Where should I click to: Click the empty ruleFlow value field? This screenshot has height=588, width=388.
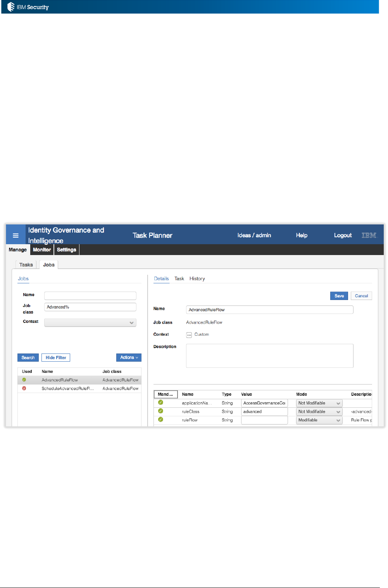pyautogui.click(x=264, y=420)
